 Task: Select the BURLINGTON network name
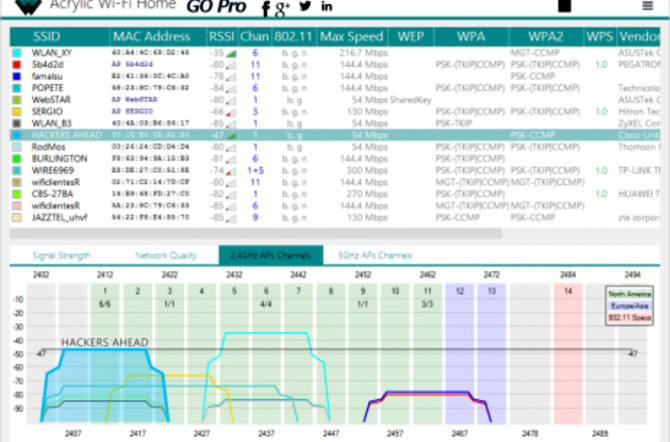(x=59, y=159)
